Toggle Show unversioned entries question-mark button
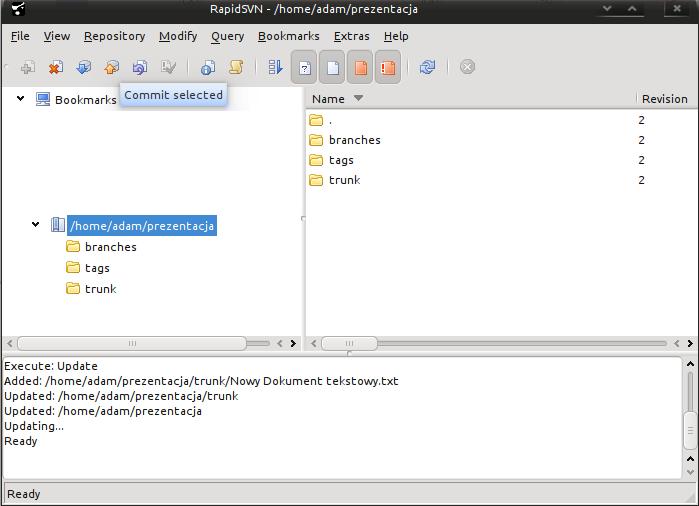Viewport: 699px width, 506px height. [304, 68]
